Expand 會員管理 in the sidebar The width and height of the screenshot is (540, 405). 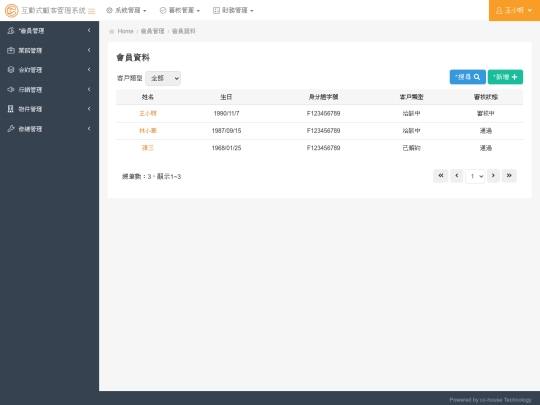[x=49, y=31]
